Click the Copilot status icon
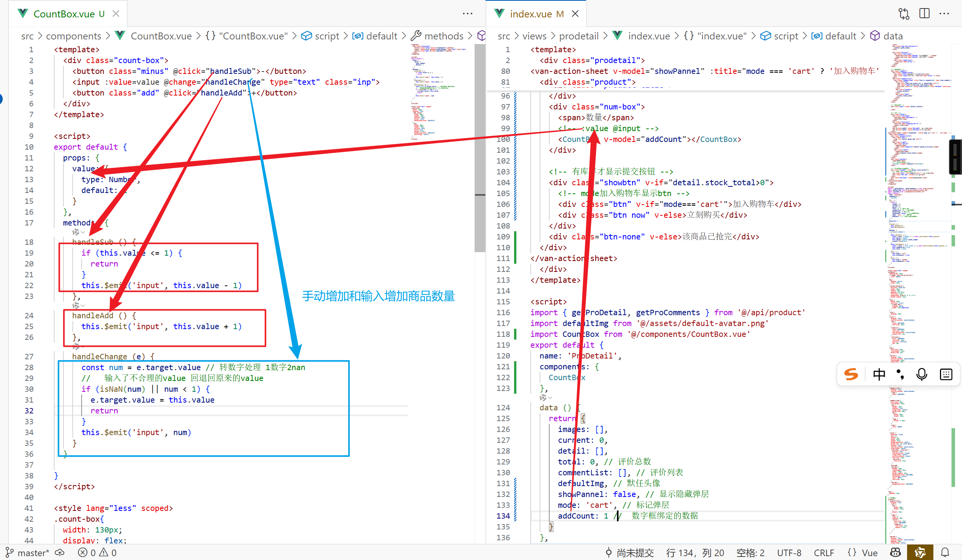 [x=895, y=553]
